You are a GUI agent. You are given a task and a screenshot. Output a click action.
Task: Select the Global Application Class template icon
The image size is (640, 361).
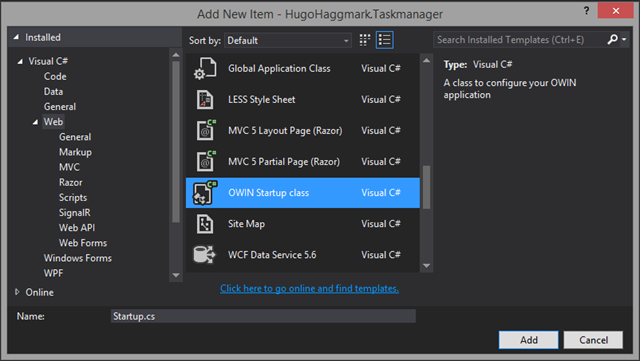[205, 68]
